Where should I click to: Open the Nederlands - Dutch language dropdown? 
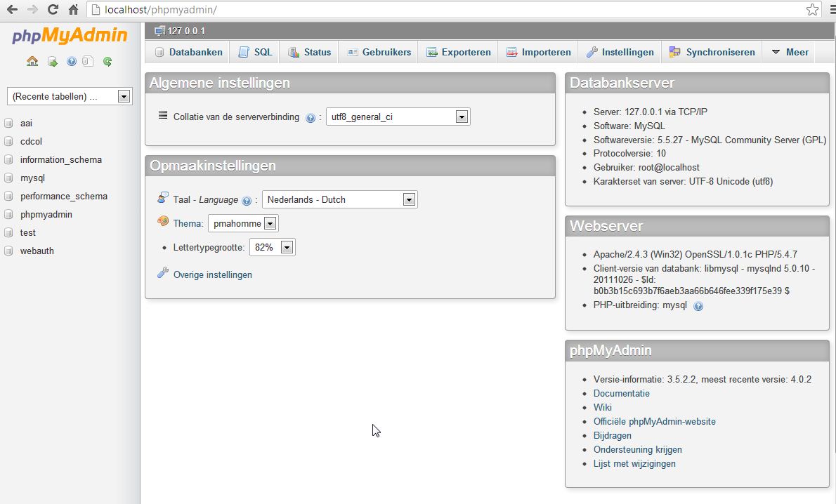[339, 199]
